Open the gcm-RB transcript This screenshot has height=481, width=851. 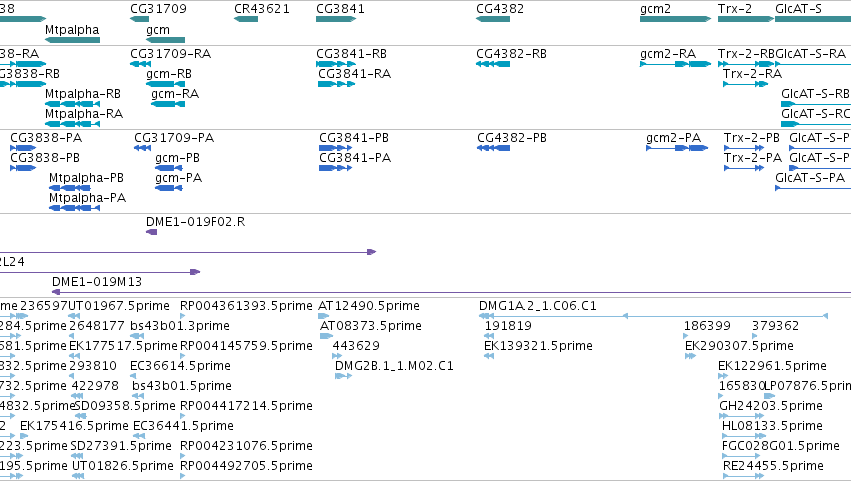tap(166, 84)
